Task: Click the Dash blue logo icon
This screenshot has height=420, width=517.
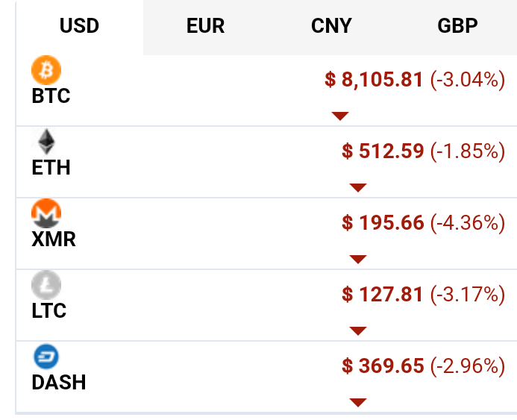Action: [46, 357]
